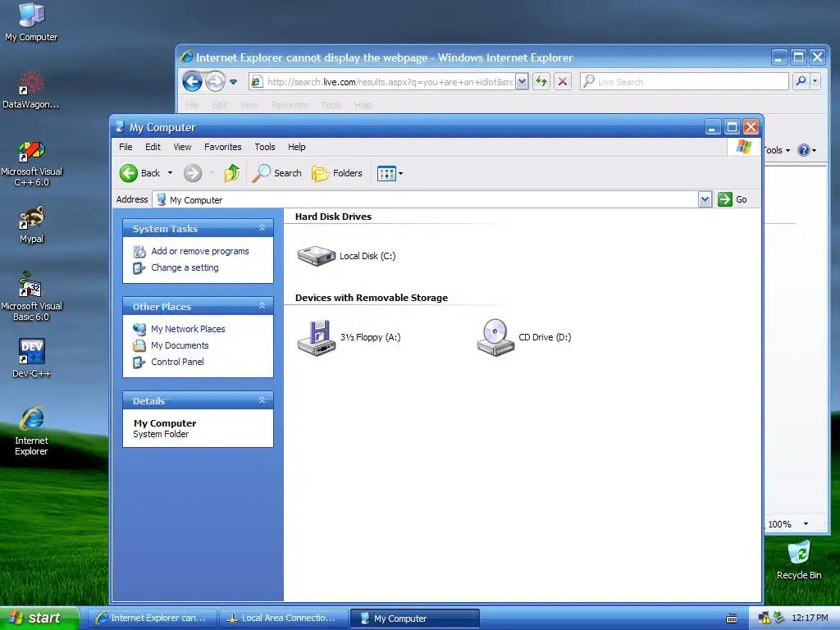Click Change a setting link
The height and width of the screenshot is (630, 840).
[x=185, y=267]
